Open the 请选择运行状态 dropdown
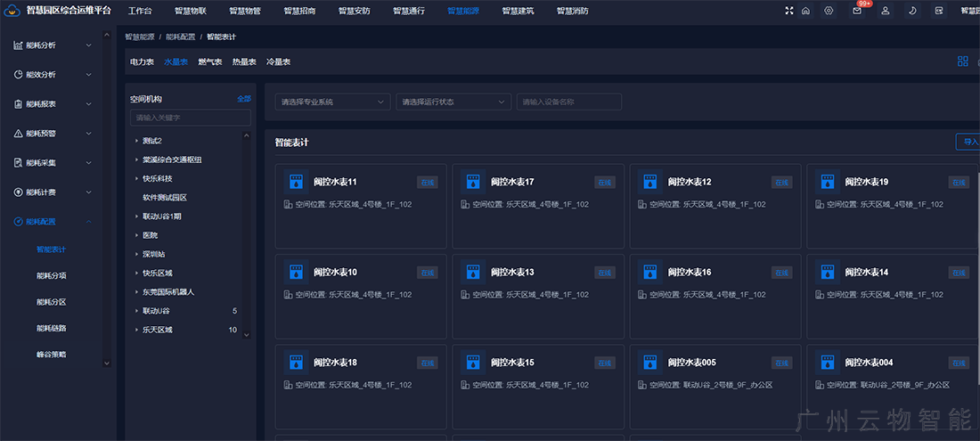The height and width of the screenshot is (441, 980). tap(453, 102)
